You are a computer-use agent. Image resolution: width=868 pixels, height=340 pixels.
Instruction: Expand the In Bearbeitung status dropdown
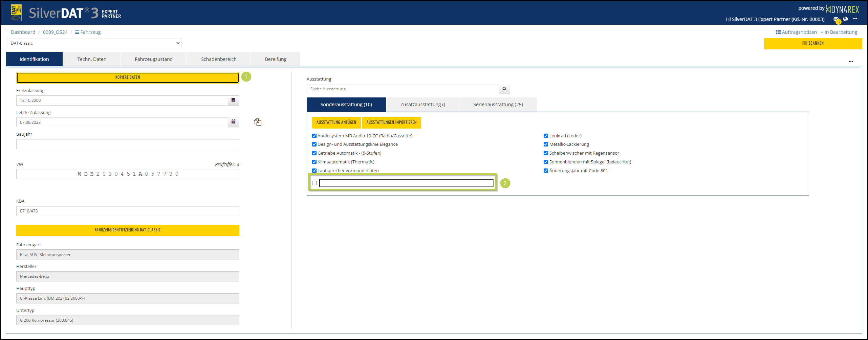(839, 32)
